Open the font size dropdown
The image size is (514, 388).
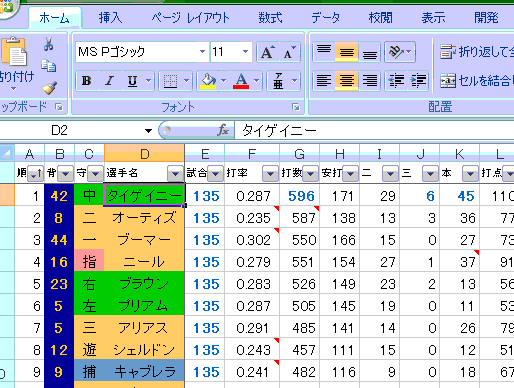coord(245,52)
